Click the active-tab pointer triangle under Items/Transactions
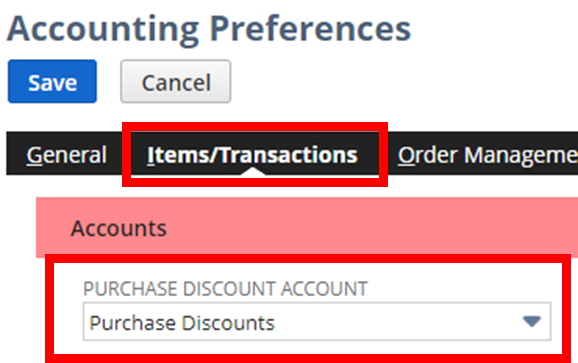This screenshot has width=578, height=363. tap(253, 171)
